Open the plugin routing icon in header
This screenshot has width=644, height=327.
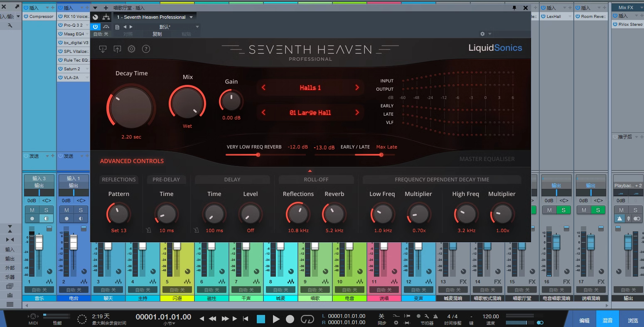pos(106,17)
